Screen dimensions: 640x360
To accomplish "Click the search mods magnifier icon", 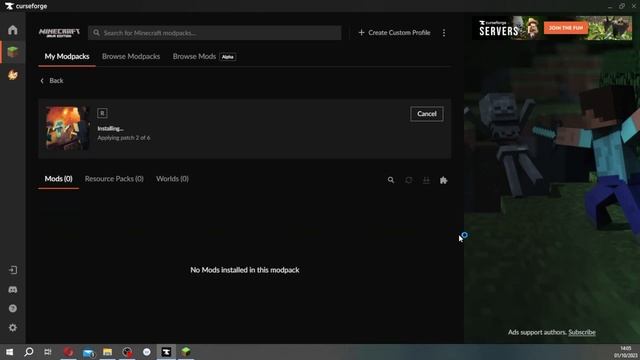I will [391, 180].
